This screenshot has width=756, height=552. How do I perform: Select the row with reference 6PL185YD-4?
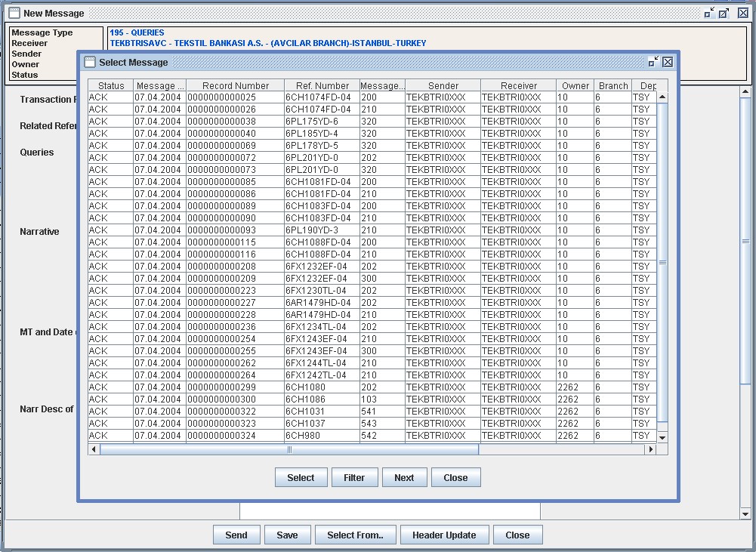point(372,134)
